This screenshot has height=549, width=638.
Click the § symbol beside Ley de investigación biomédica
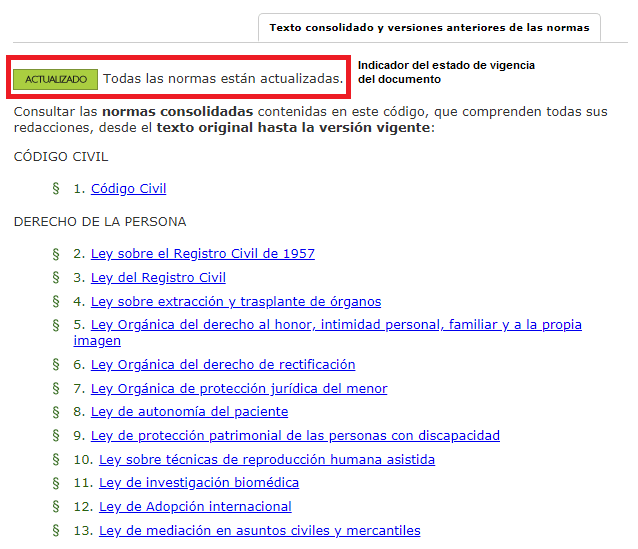56,483
